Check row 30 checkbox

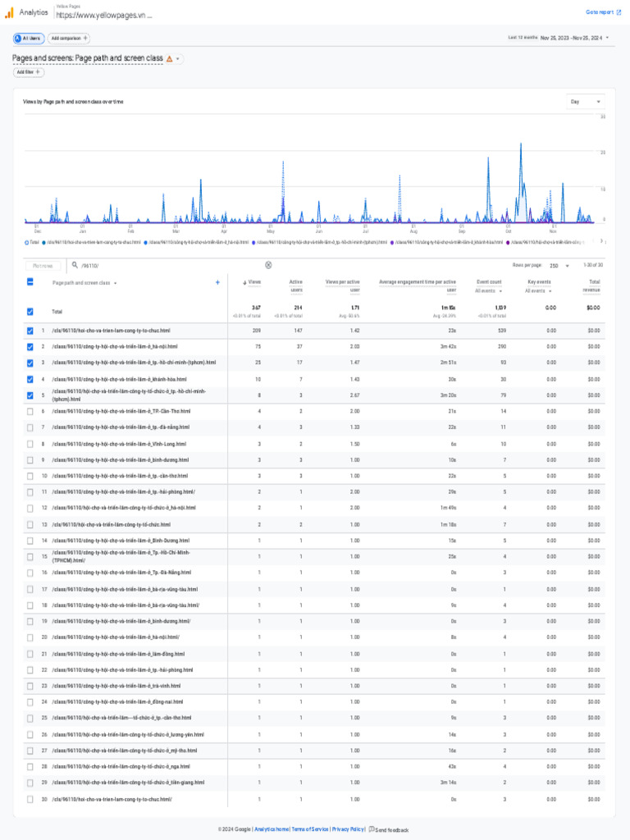[x=30, y=799]
